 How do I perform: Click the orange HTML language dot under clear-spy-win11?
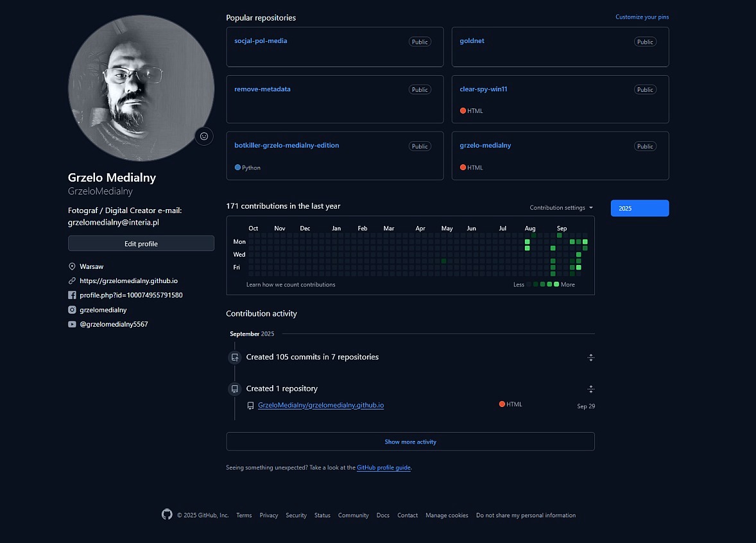[x=463, y=110]
